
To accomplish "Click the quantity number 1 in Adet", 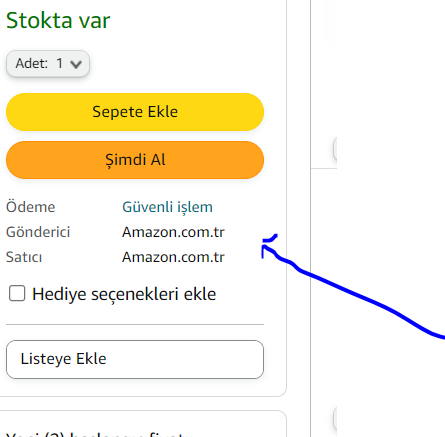I will (x=60, y=63).
